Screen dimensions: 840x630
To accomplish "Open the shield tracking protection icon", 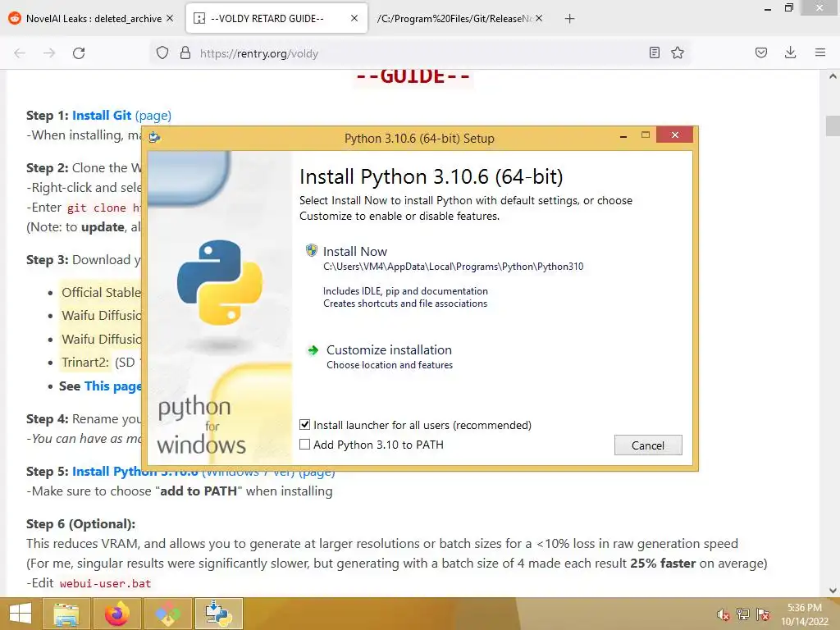I will (x=162, y=52).
